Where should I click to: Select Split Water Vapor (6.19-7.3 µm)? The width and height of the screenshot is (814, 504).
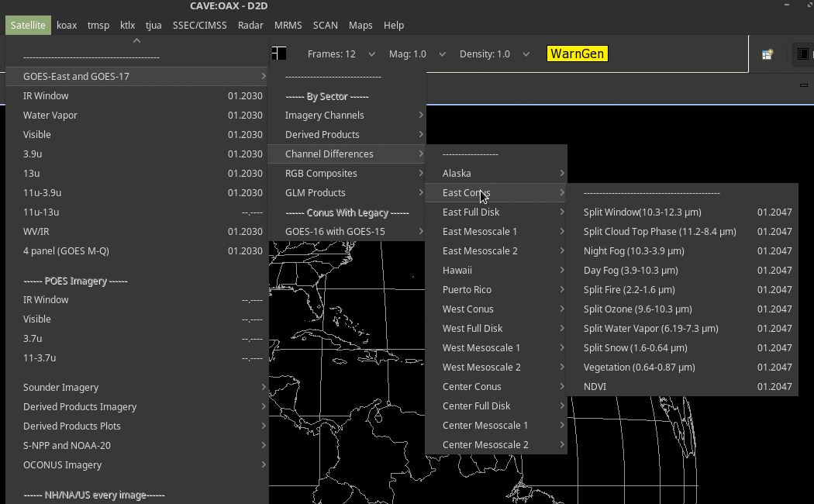(650, 328)
